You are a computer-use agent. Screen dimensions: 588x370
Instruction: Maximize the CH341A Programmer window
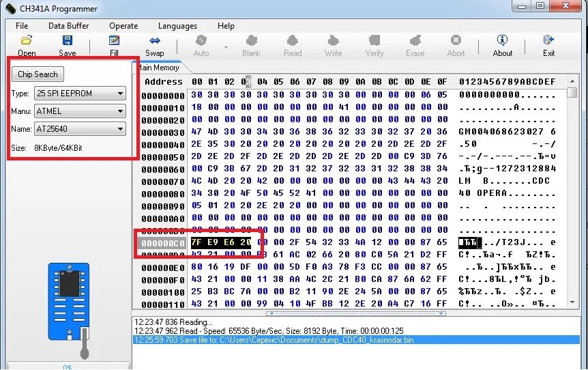point(541,5)
